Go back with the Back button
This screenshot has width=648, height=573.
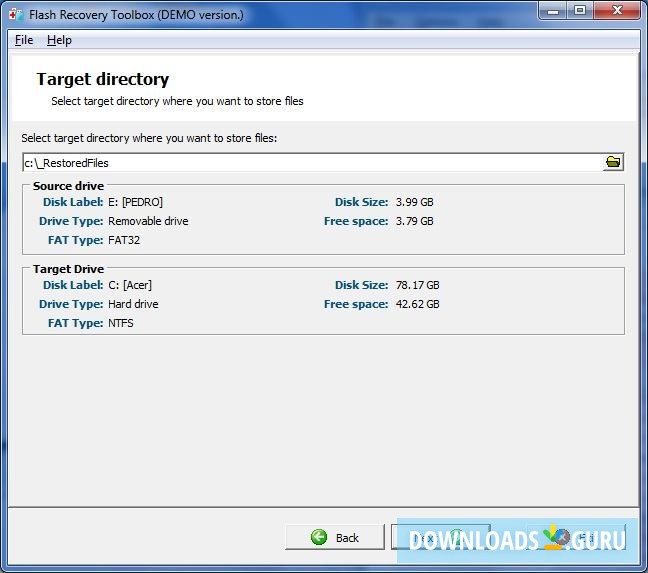click(335, 537)
